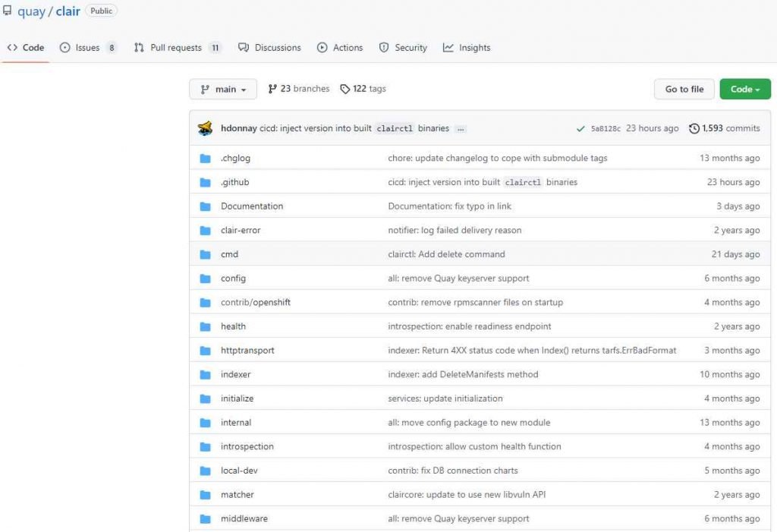Click the contrib/openshift folder icon
777x532 pixels.
205,303
